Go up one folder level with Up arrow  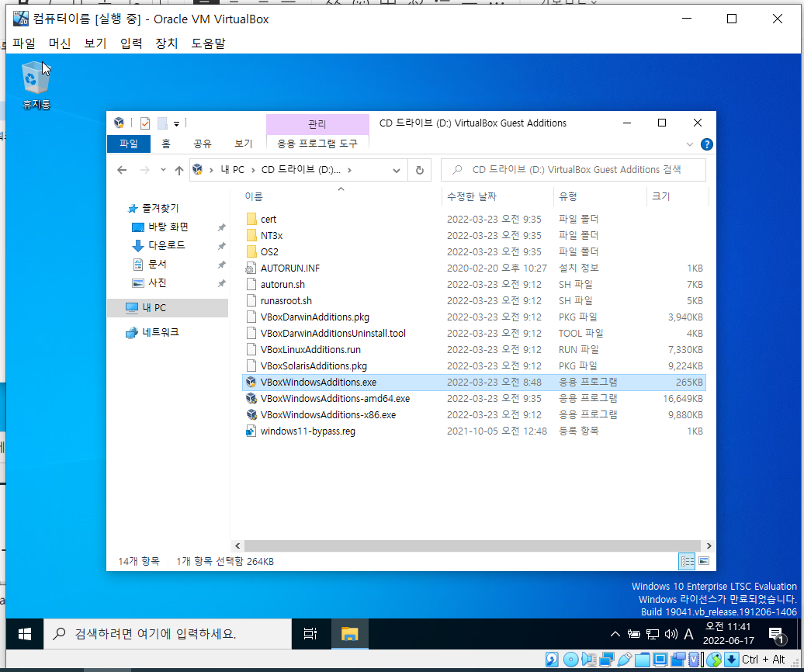[179, 170]
